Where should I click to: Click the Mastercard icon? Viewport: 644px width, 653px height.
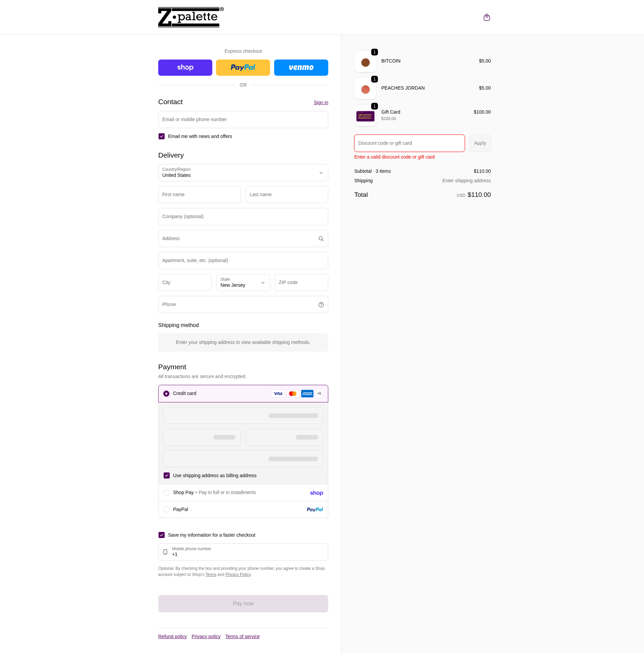(x=292, y=393)
